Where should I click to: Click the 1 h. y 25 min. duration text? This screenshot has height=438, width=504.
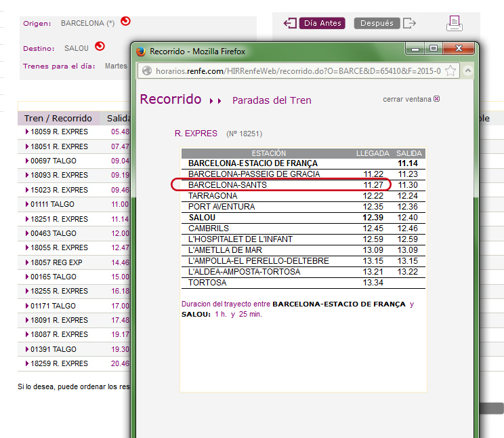click(x=238, y=314)
